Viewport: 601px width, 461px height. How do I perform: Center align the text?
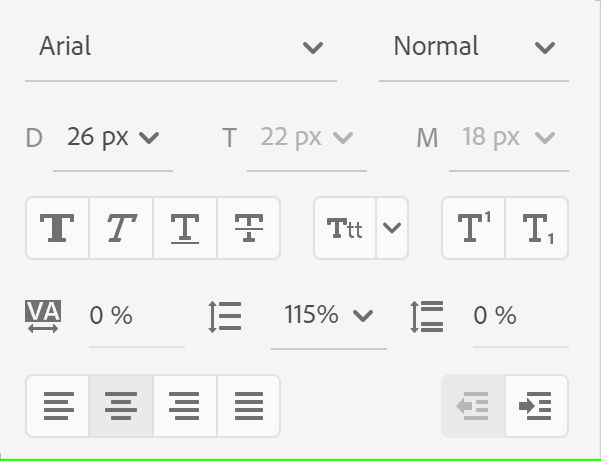(121, 406)
